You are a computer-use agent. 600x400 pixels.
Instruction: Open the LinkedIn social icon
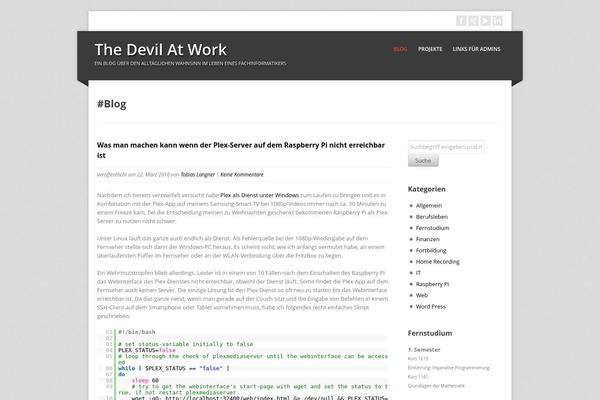pos(497,21)
